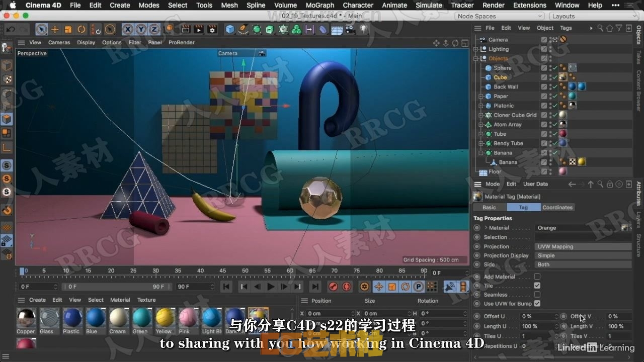Switch to the Coordinates tab
Screen dimensions: 644x362
(557, 207)
